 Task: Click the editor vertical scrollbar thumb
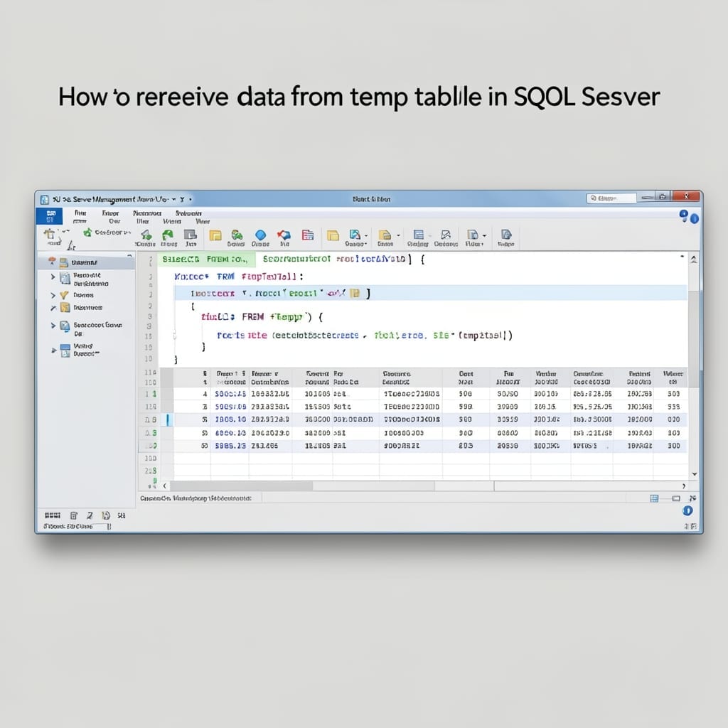pyautogui.click(x=694, y=339)
